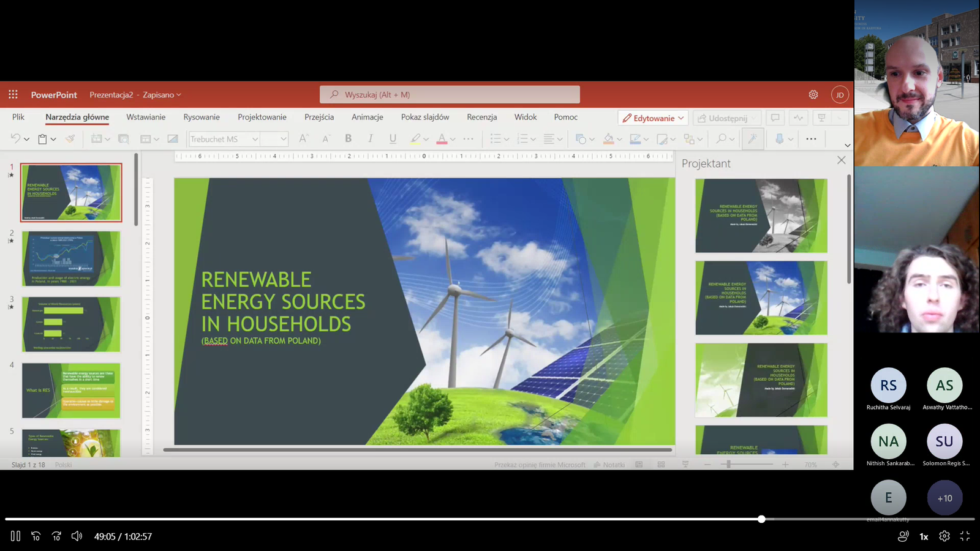Toggle Notatki notes in status bar
The width and height of the screenshot is (980, 551).
609,465
